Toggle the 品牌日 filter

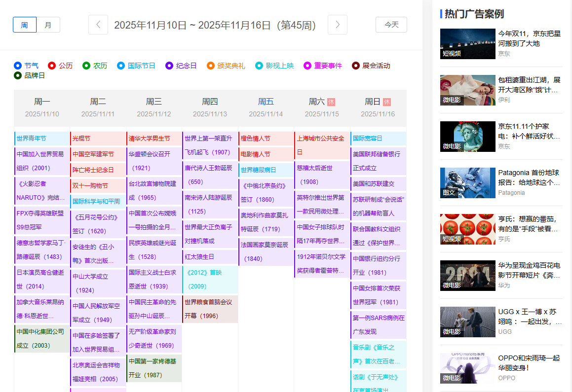click(x=30, y=75)
